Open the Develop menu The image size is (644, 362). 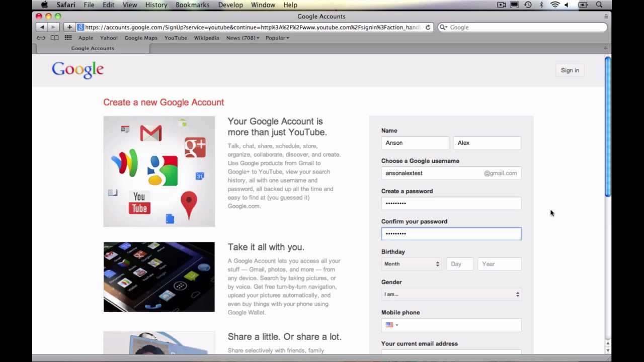click(230, 5)
